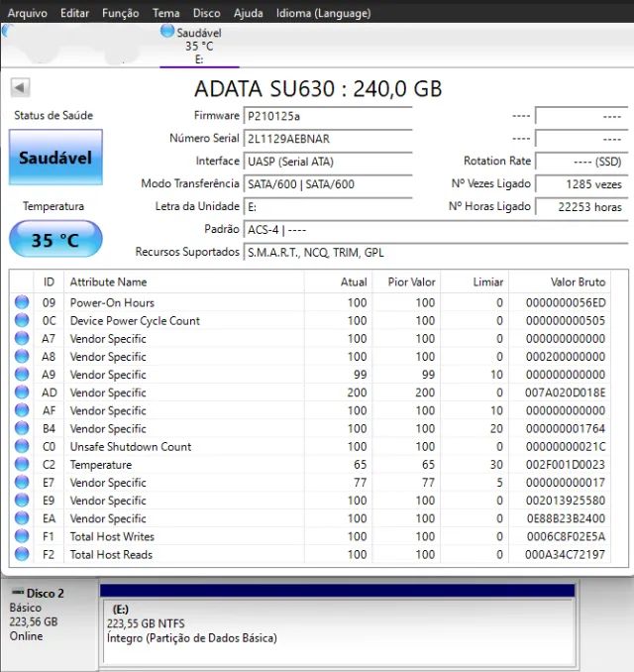Image resolution: width=634 pixels, height=672 pixels.
Task: Click the 35 °C temperature button
Action: [55, 239]
